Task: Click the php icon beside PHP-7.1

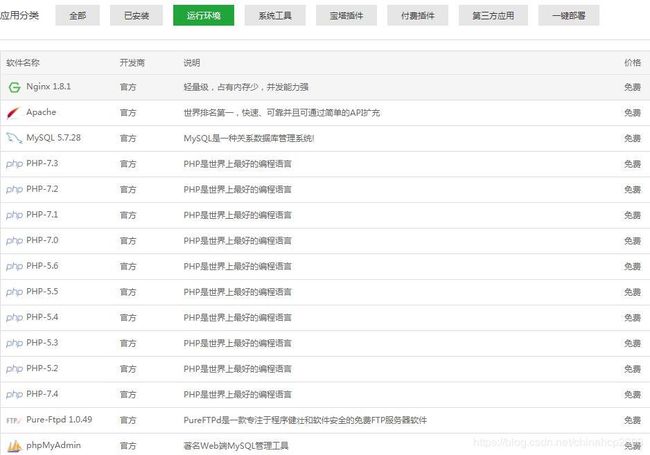Action: click(15, 215)
